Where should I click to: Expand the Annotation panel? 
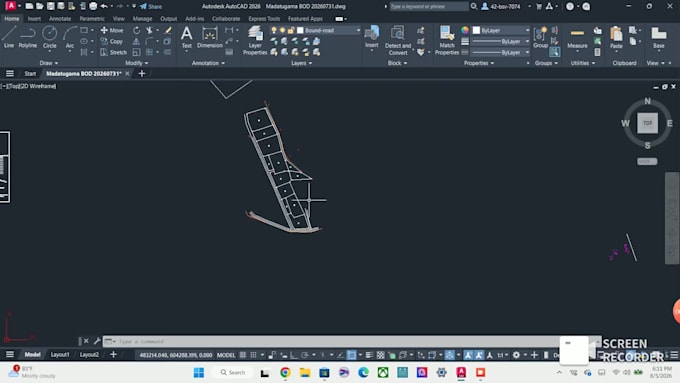point(209,63)
